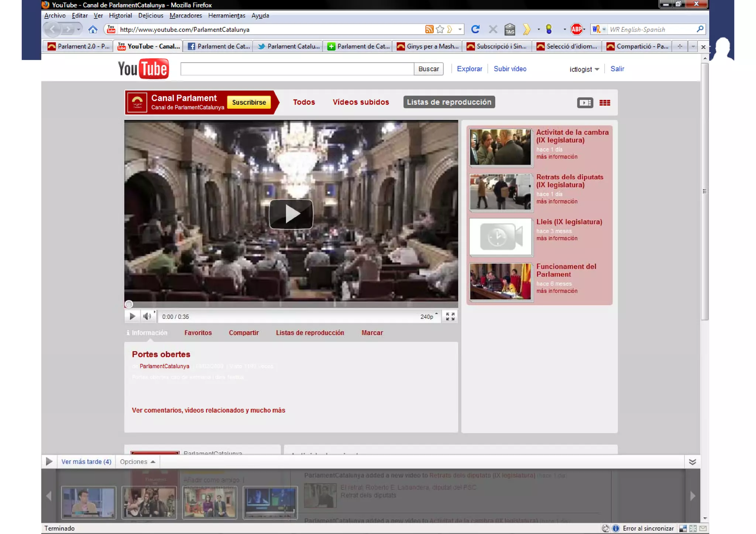The width and height of the screenshot is (756, 534).
Task: Select the Vídeos subidos tab
Action: [361, 102]
